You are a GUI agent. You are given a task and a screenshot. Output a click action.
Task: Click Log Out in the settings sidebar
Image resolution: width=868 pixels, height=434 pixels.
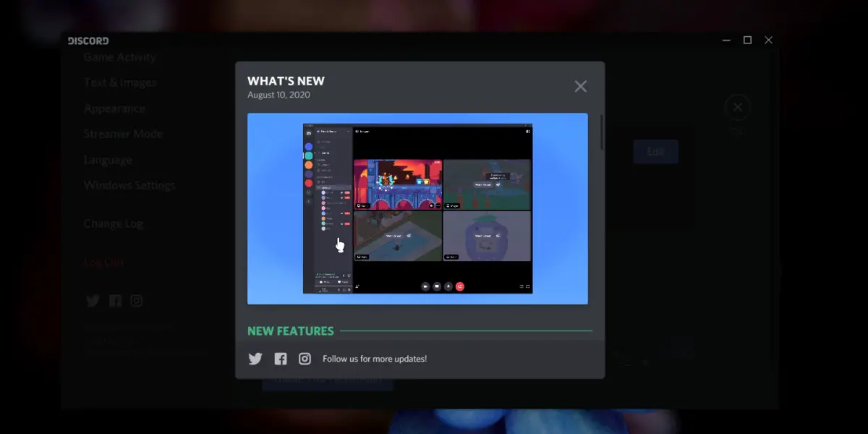pos(103,263)
